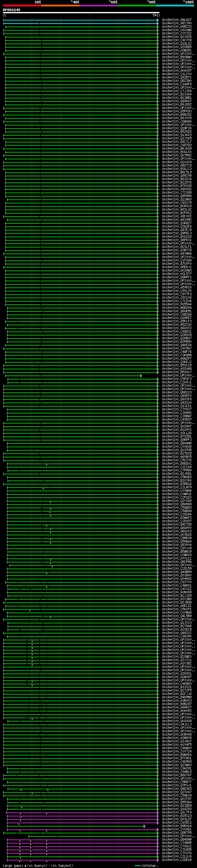Click the label UniRef100_Q9RPF3
Screen dimensions: 197x868
pyautogui.click(x=177, y=440)
